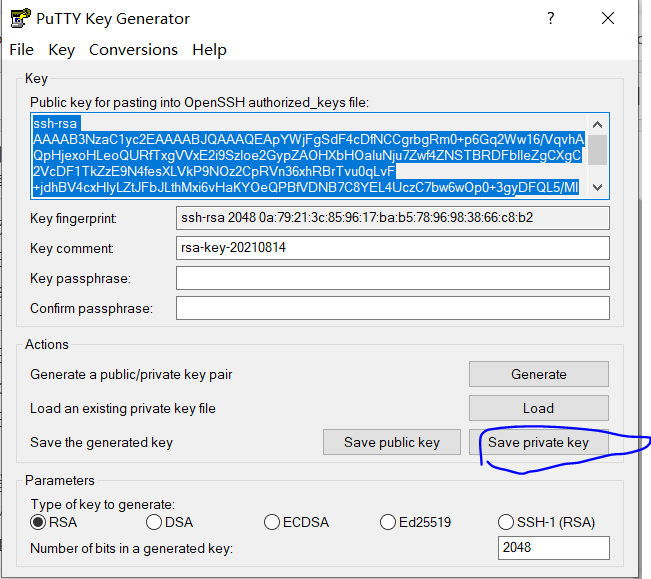Open the File menu
Screen dimensions: 651x579
click(22, 50)
